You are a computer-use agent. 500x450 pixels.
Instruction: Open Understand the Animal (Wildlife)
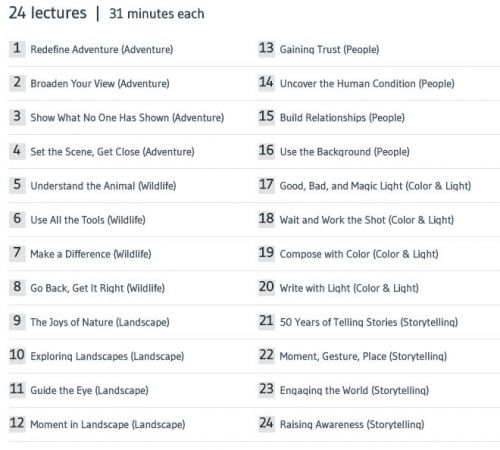click(x=103, y=186)
